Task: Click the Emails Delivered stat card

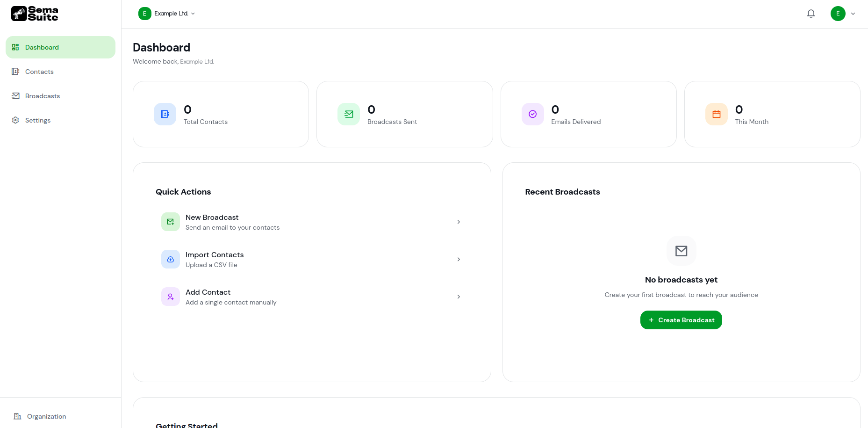Action: coord(588,114)
